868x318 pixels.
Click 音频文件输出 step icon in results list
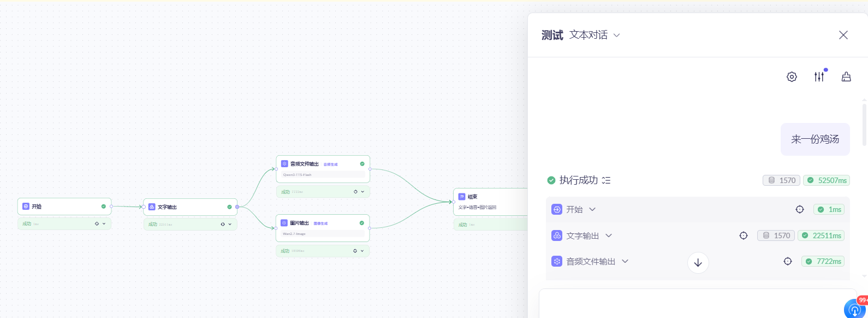click(557, 262)
